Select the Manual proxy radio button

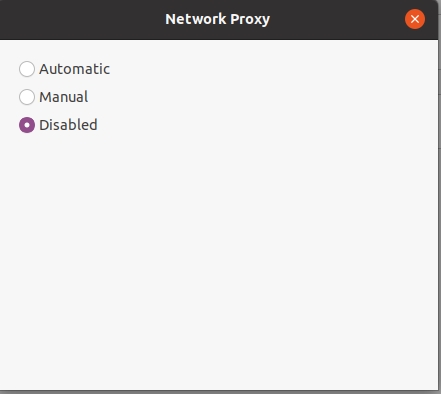coord(27,97)
